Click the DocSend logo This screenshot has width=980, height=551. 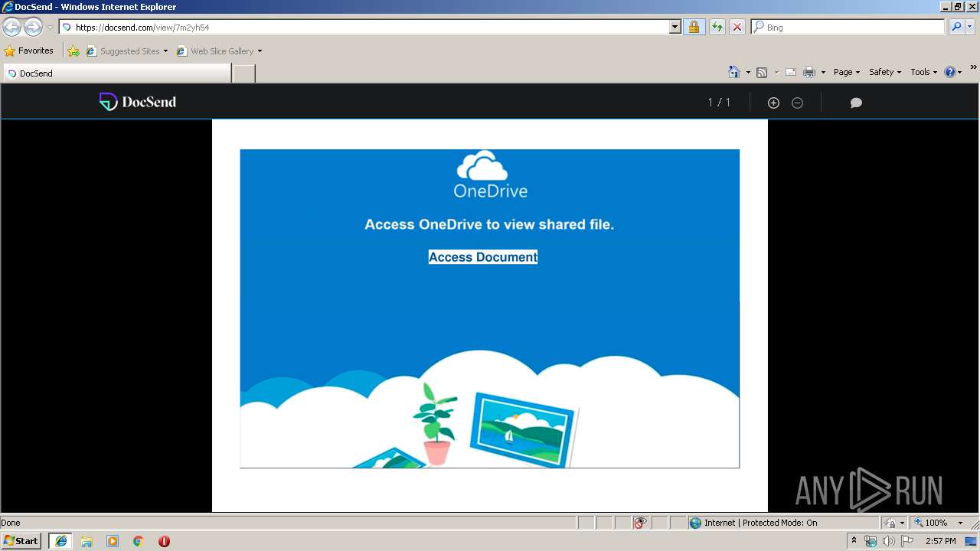(138, 102)
